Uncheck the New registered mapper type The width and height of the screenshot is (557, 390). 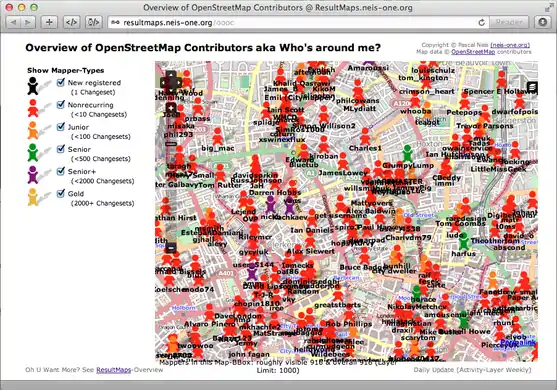[61, 82]
